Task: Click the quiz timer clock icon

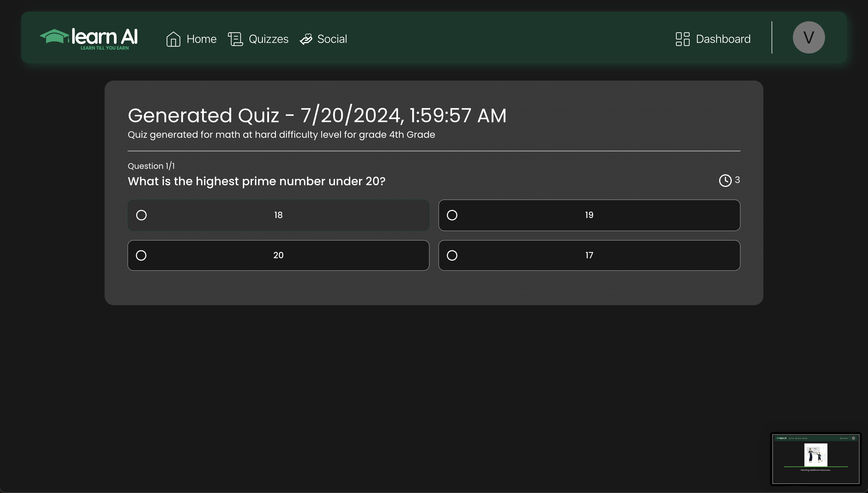Action: tap(725, 180)
